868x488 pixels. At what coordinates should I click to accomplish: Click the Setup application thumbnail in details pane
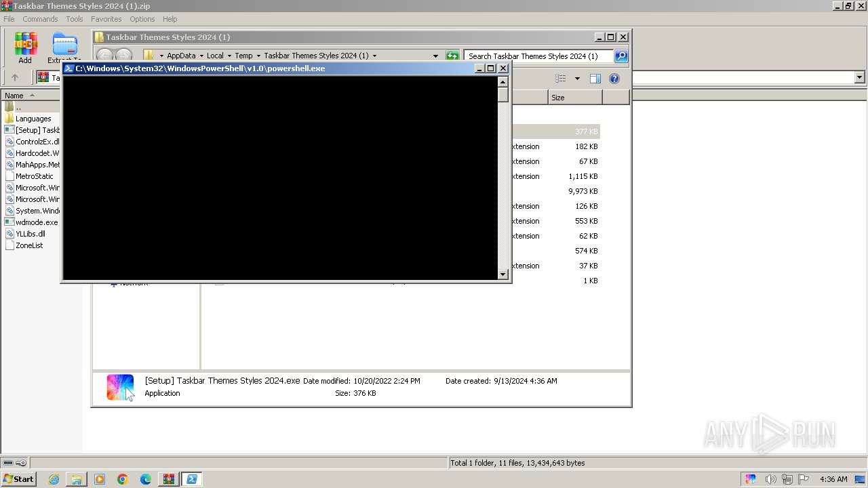[x=120, y=387]
